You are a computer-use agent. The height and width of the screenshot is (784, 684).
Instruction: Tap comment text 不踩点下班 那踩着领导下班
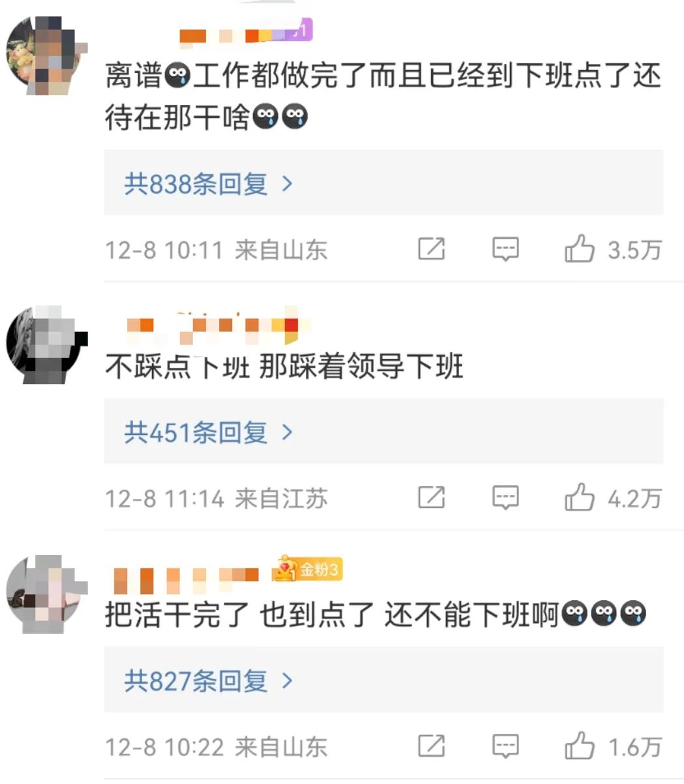click(284, 367)
